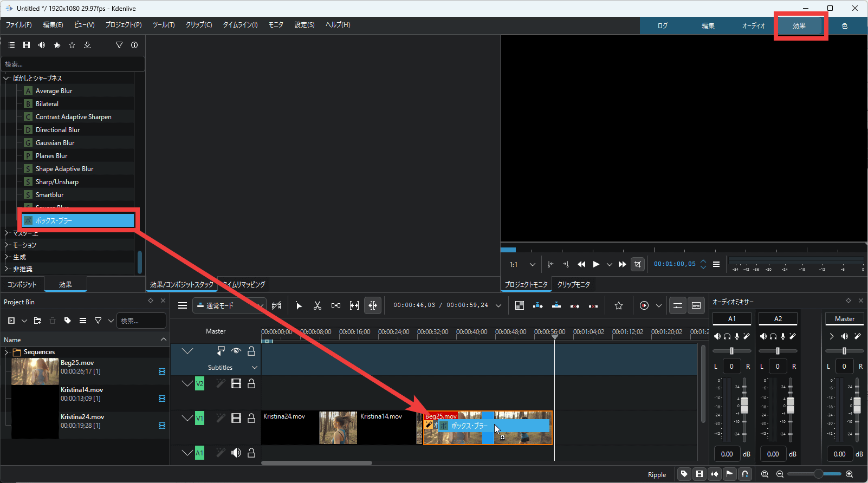
Task: Click the add tag icon in Project Bin
Action: [x=68, y=321]
